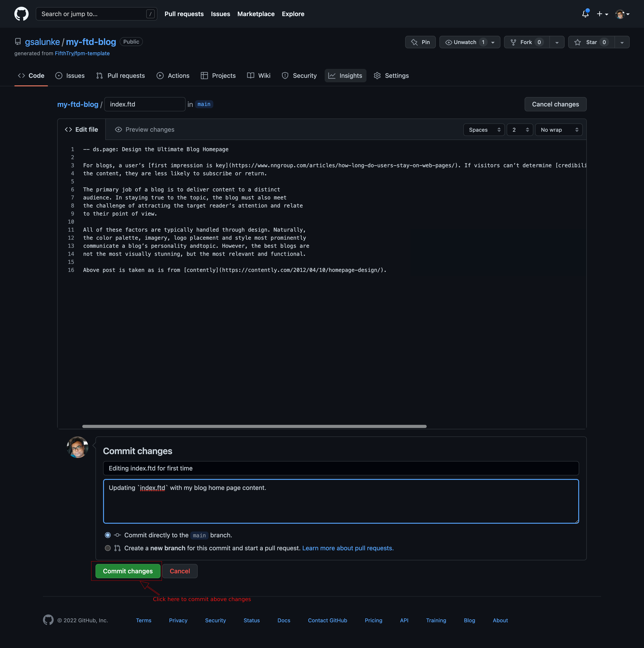
Task: Expand the Unwatch notifications dropdown
Action: [x=470, y=42]
